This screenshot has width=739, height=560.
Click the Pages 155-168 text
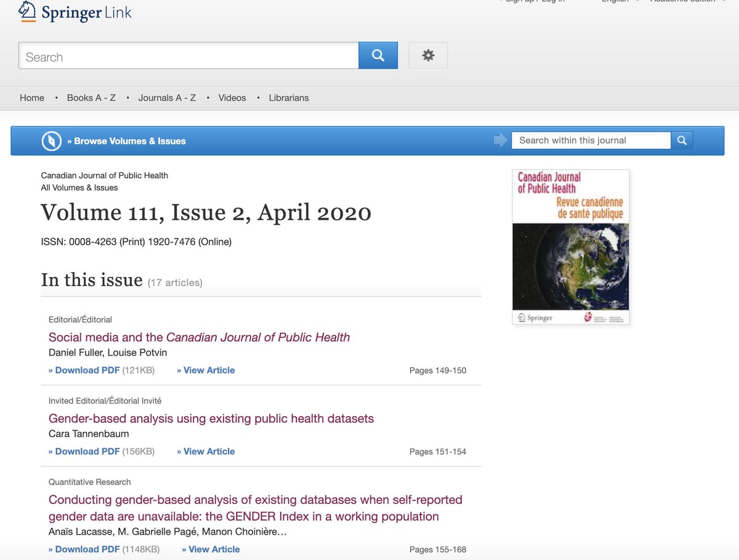tap(438, 550)
